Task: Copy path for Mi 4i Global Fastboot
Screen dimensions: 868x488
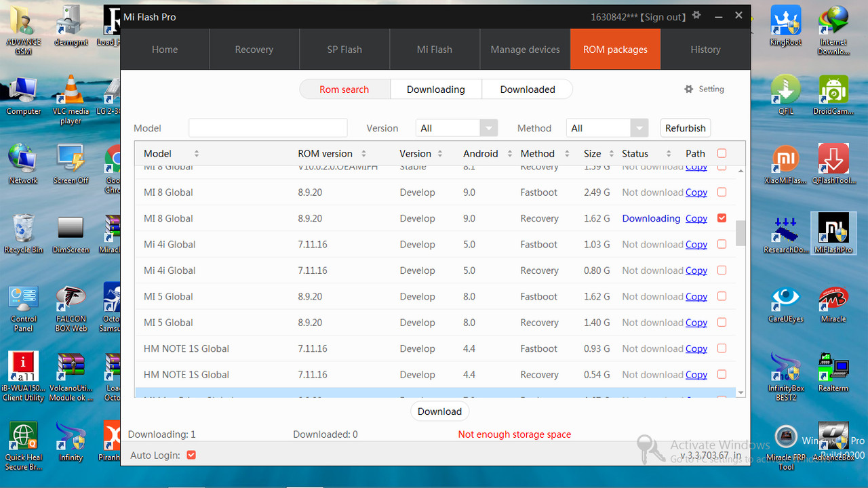Action: pos(696,245)
